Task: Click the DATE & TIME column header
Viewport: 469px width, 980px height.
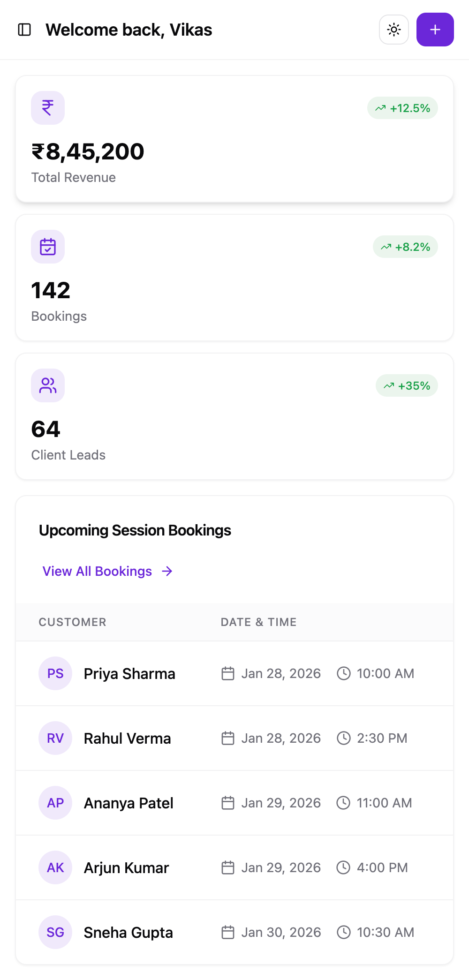Action: [258, 622]
